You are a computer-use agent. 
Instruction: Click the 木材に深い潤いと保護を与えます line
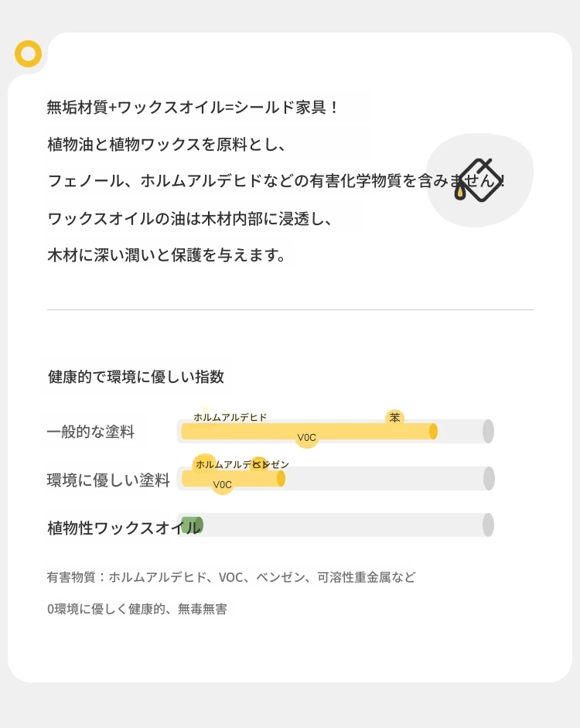(167, 255)
